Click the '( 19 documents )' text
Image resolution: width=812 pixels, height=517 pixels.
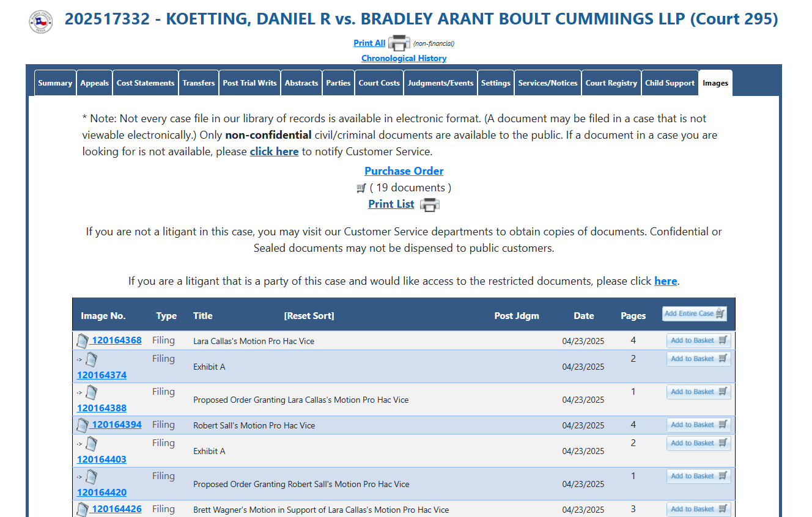(x=410, y=188)
